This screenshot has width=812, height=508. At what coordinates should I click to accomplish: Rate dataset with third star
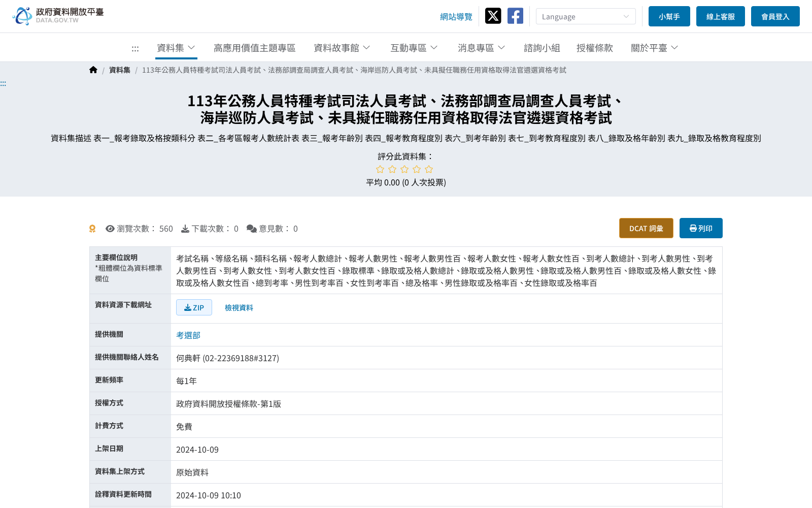click(404, 169)
